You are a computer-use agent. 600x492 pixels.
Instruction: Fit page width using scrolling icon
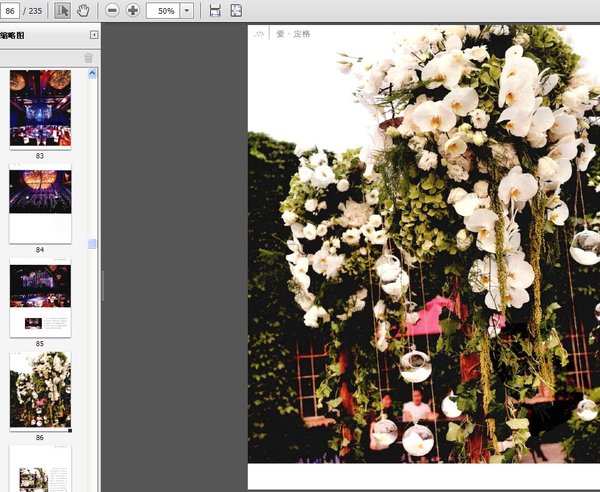pyautogui.click(x=215, y=11)
